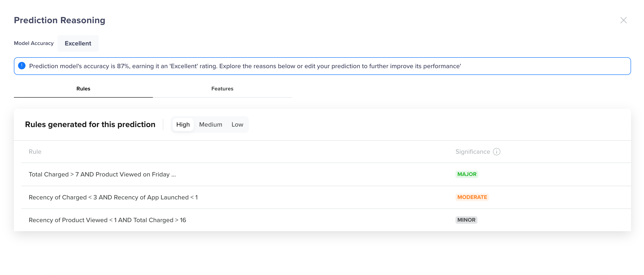
Task: Switch to the Rules tab
Action: coord(83,89)
